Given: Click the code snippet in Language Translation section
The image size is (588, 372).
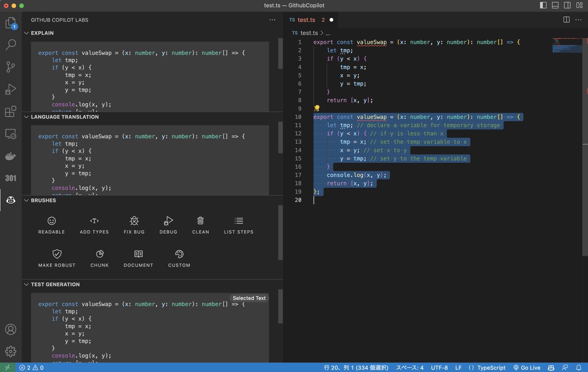Looking at the screenshot, I should [150, 161].
